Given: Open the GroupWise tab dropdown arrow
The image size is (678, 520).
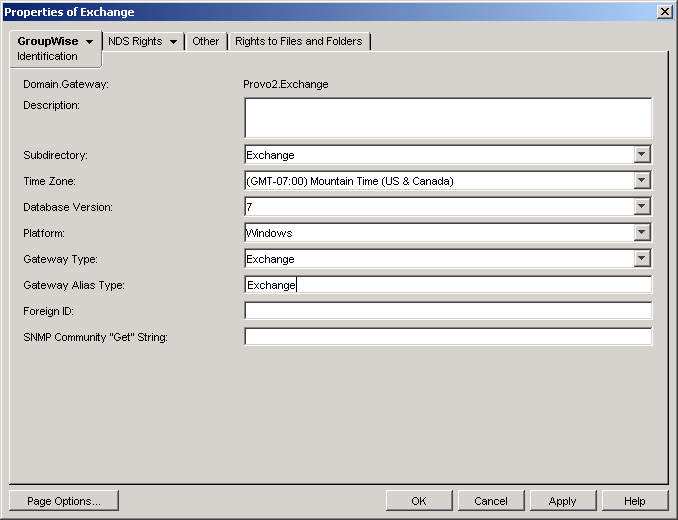Looking at the screenshot, I should (x=90, y=42).
